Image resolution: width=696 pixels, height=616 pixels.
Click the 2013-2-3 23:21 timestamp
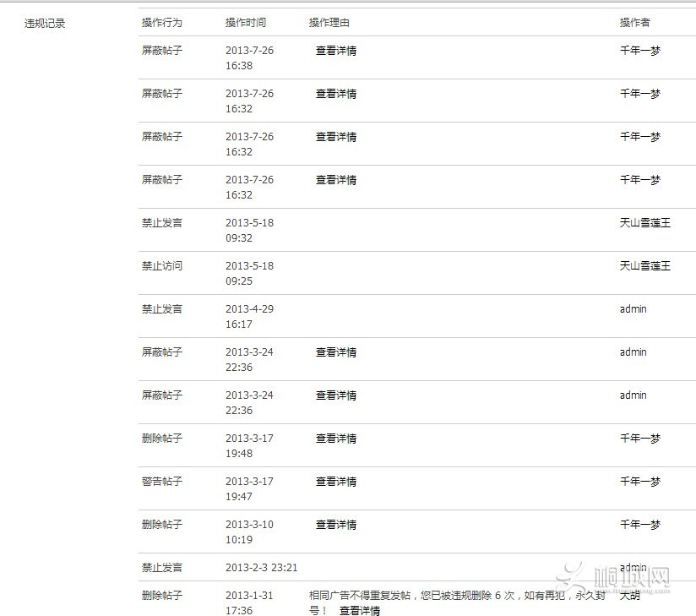(x=261, y=568)
